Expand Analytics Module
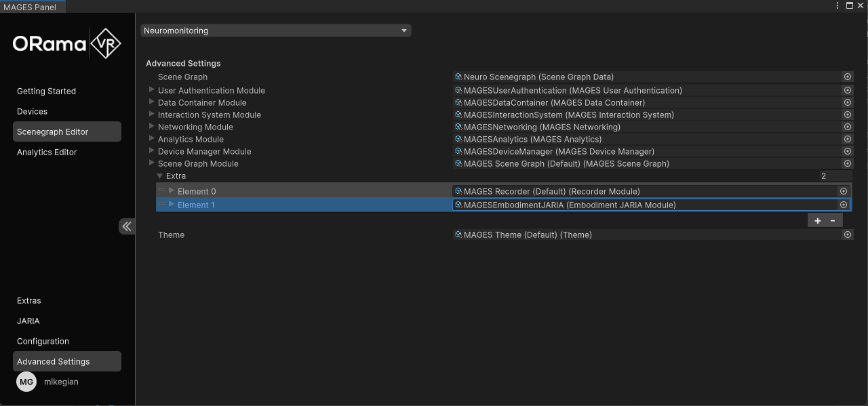 [152, 138]
